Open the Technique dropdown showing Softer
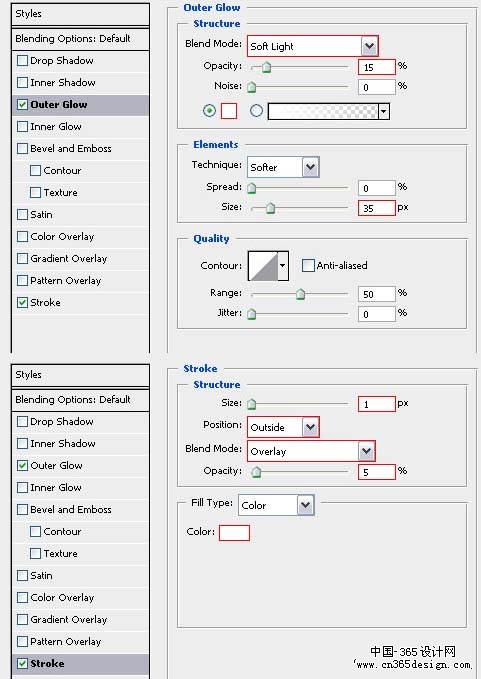 pyautogui.click(x=283, y=167)
